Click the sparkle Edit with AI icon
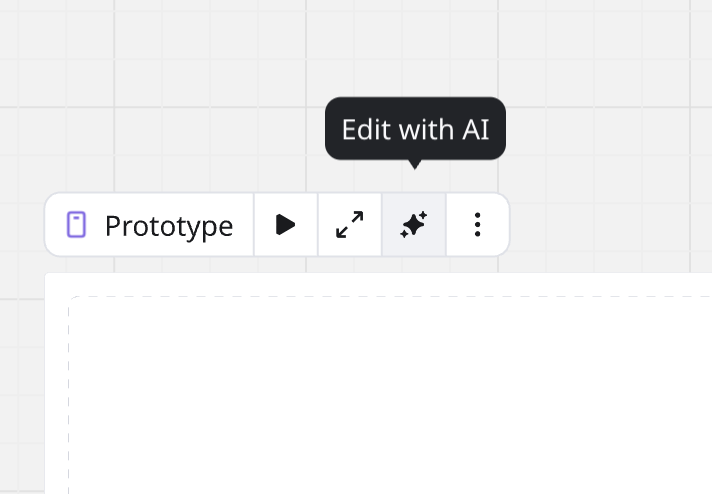The height and width of the screenshot is (494, 712). [x=414, y=225]
